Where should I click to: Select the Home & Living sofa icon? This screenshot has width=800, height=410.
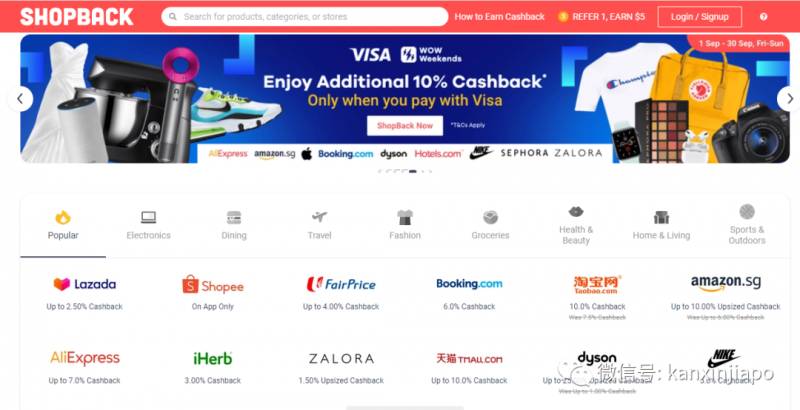coord(661,218)
